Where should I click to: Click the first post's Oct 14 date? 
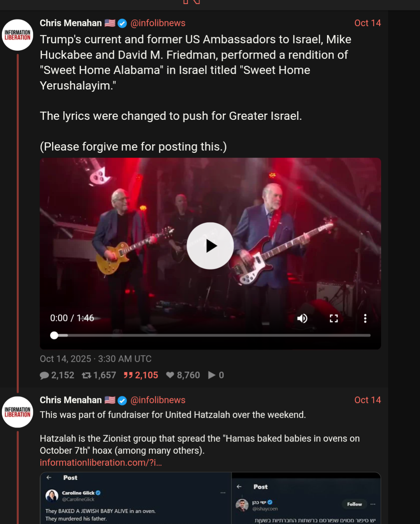(x=367, y=23)
